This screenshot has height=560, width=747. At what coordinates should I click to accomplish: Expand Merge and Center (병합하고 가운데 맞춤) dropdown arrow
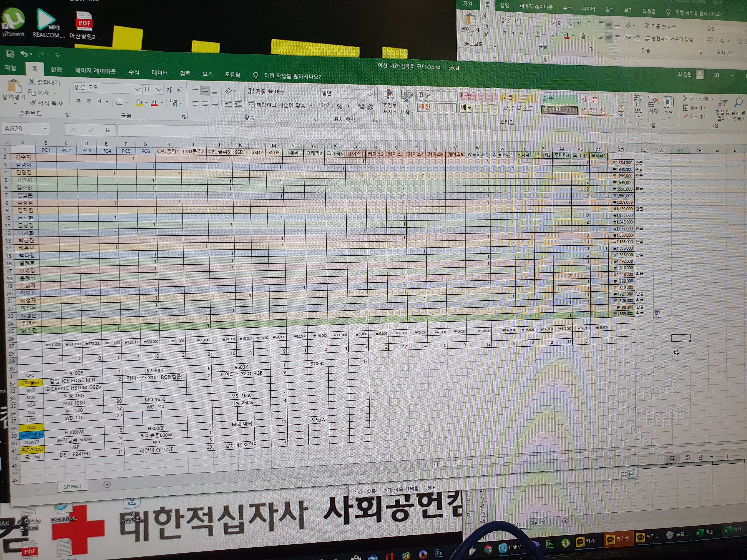311,106
